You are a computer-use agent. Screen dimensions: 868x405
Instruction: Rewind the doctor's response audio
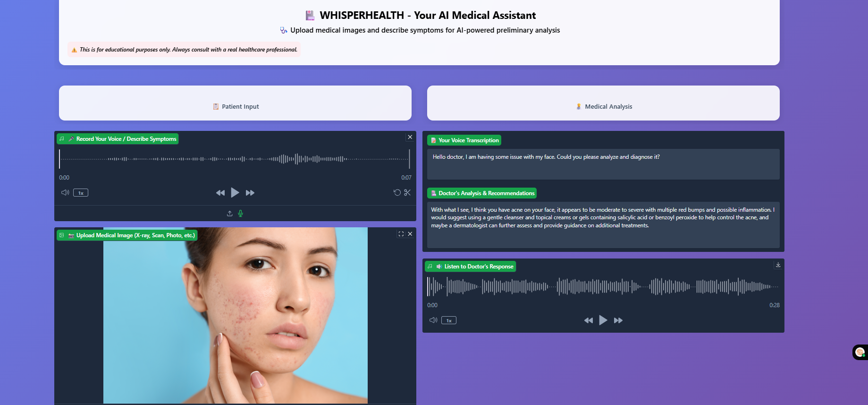[x=589, y=320]
